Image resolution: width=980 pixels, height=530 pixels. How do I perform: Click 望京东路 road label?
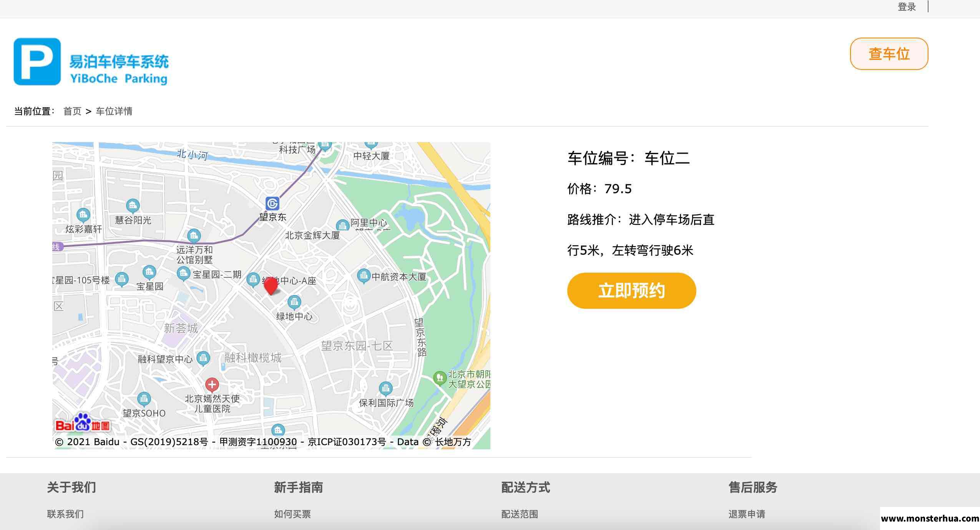[421, 338]
